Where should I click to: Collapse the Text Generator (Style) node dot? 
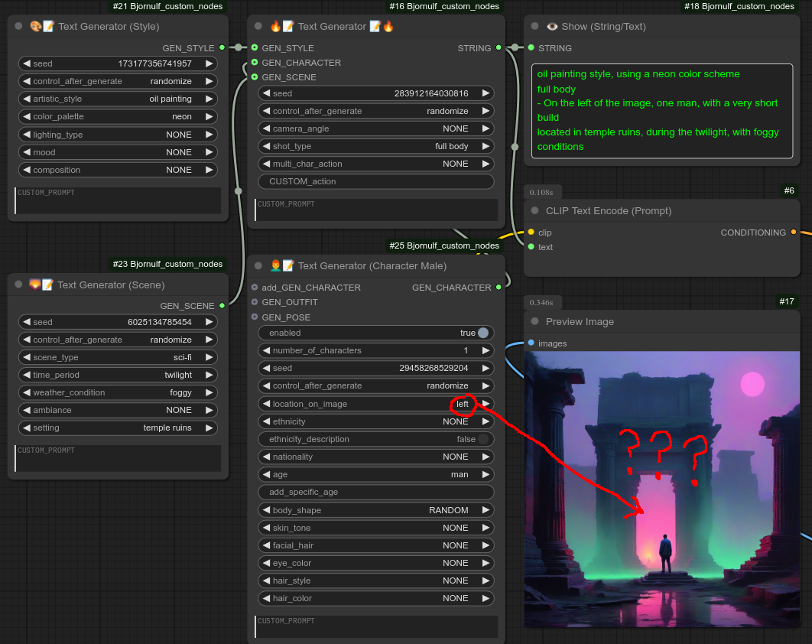(x=19, y=26)
